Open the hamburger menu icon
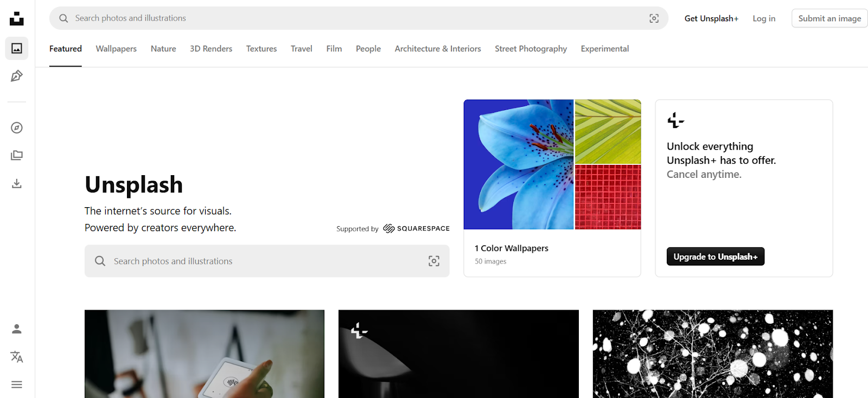 pyautogui.click(x=17, y=384)
